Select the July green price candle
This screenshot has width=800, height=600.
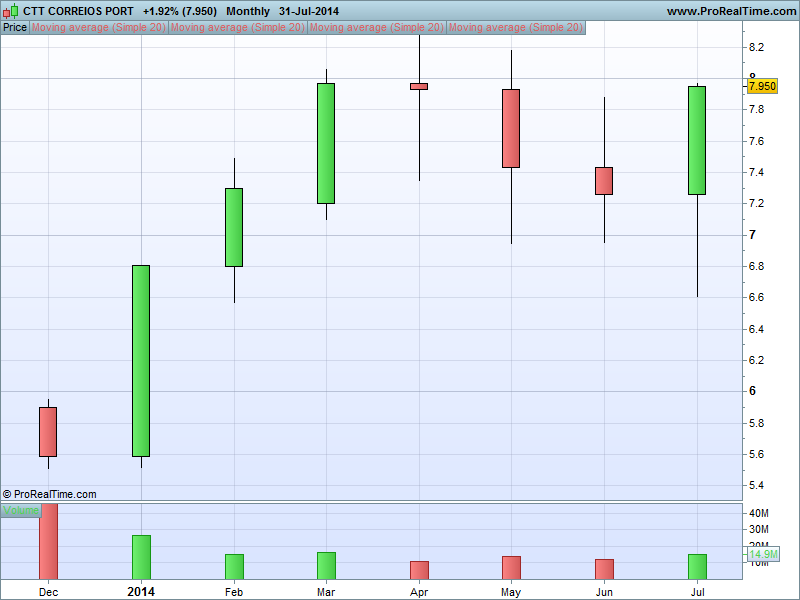(x=697, y=140)
